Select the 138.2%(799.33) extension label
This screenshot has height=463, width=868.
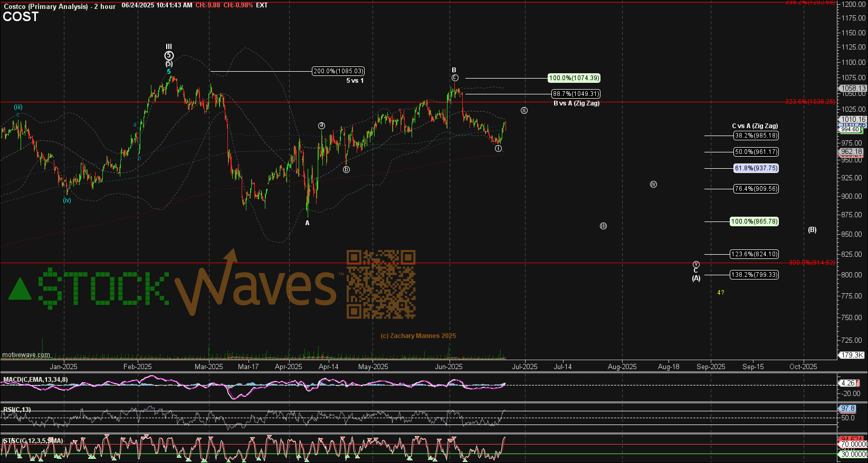coord(754,275)
